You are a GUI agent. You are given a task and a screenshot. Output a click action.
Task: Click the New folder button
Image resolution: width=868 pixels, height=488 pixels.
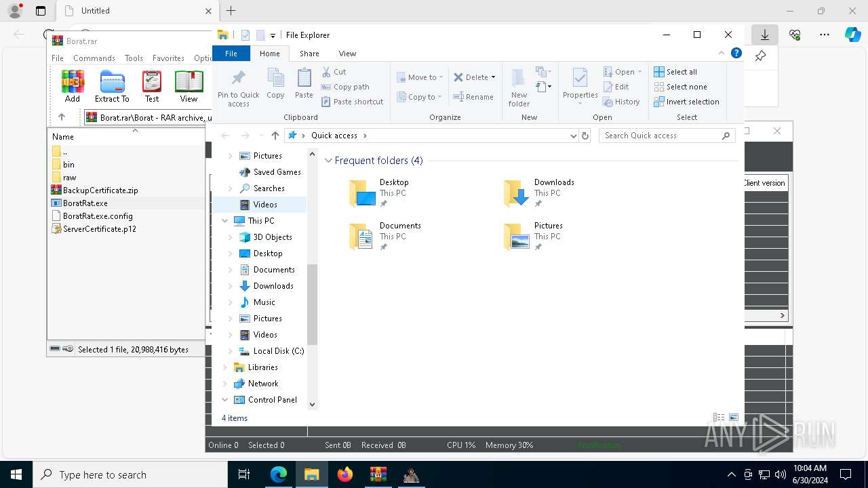519,87
